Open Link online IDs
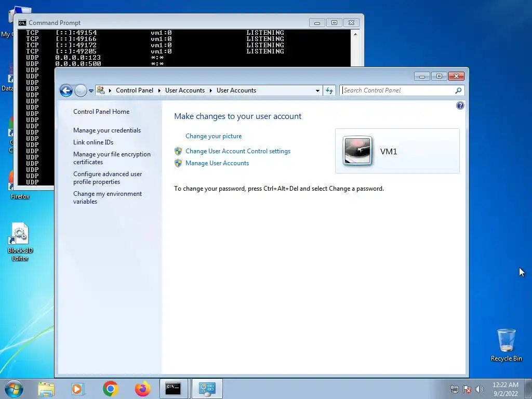 [94, 142]
